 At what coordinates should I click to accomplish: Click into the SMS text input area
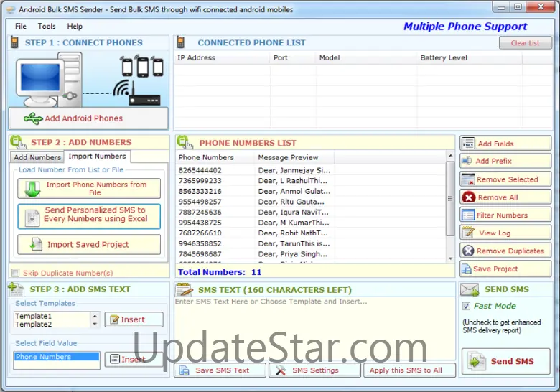tap(314, 328)
